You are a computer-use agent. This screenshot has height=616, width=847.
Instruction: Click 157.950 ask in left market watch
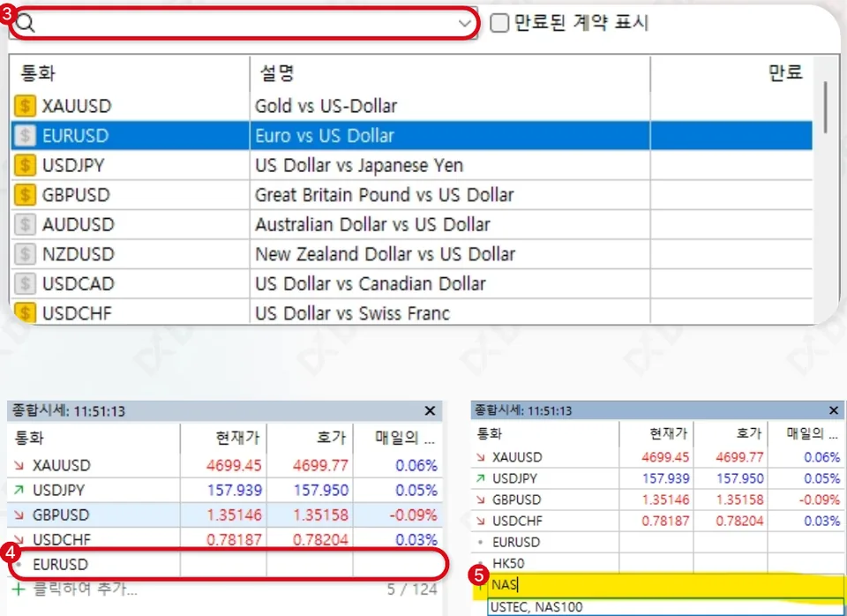click(321, 490)
